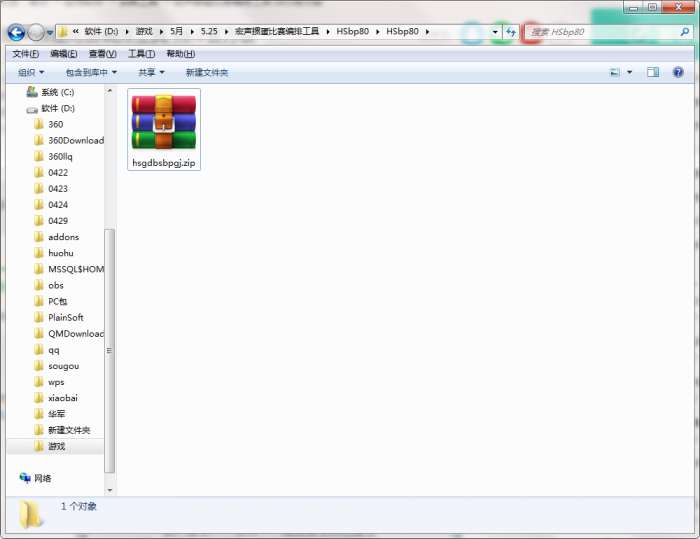
Task: Click the change view icon
Action: click(x=615, y=72)
